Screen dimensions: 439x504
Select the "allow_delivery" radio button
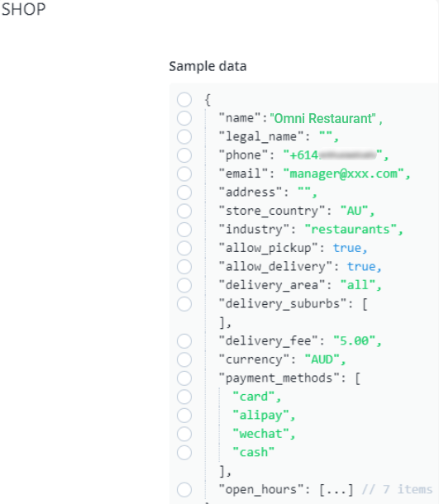coord(184,267)
